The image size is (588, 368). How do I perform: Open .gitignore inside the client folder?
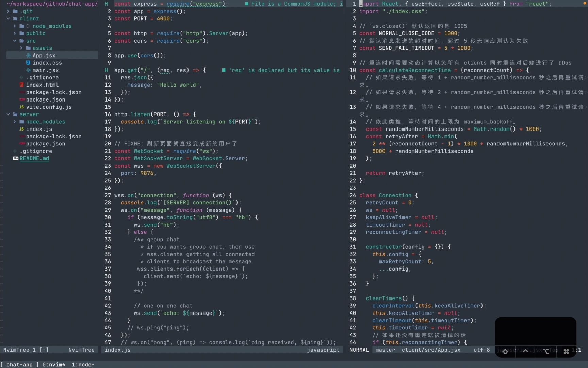pos(42,78)
